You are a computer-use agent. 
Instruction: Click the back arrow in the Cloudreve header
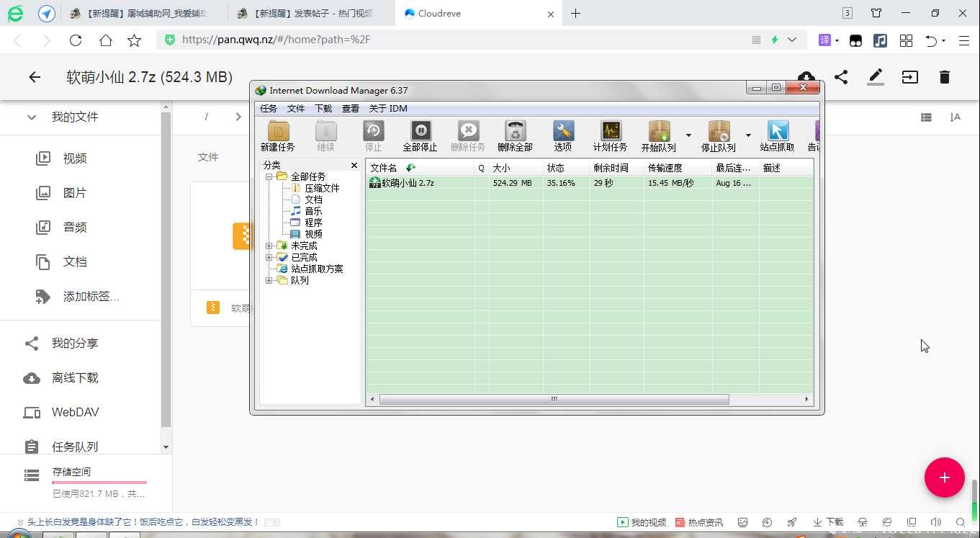pos(35,77)
